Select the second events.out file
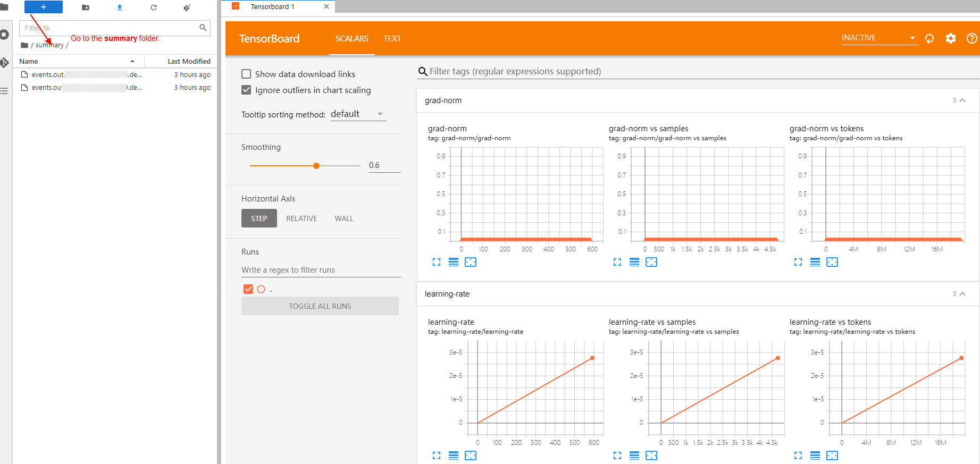The image size is (980, 464). point(115,87)
